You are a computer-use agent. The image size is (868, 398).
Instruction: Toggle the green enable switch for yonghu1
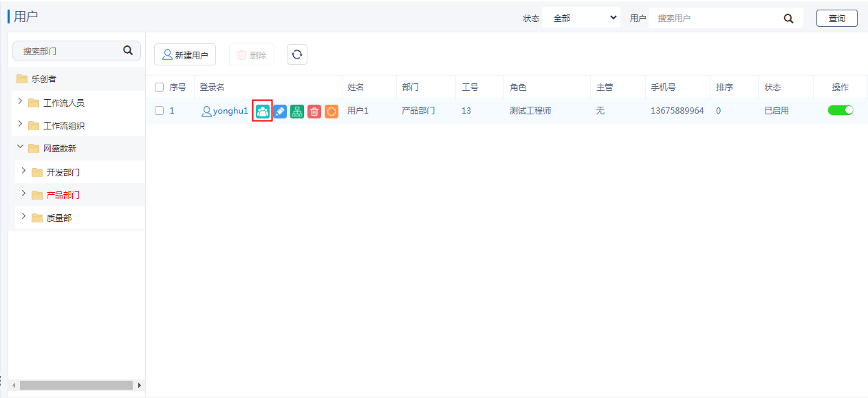coord(840,110)
